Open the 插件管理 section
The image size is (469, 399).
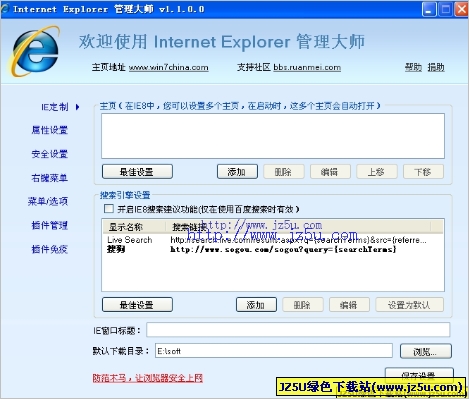tap(50, 225)
